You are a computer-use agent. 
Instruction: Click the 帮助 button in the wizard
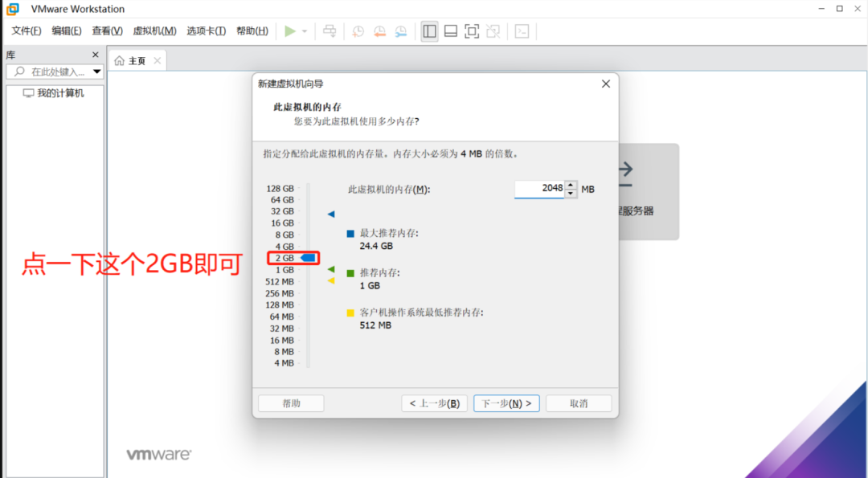291,403
